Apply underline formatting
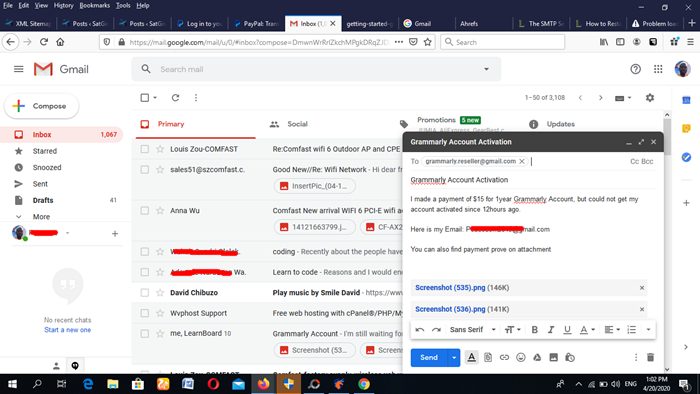This screenshot has height=394, width=700. (567, 330)
